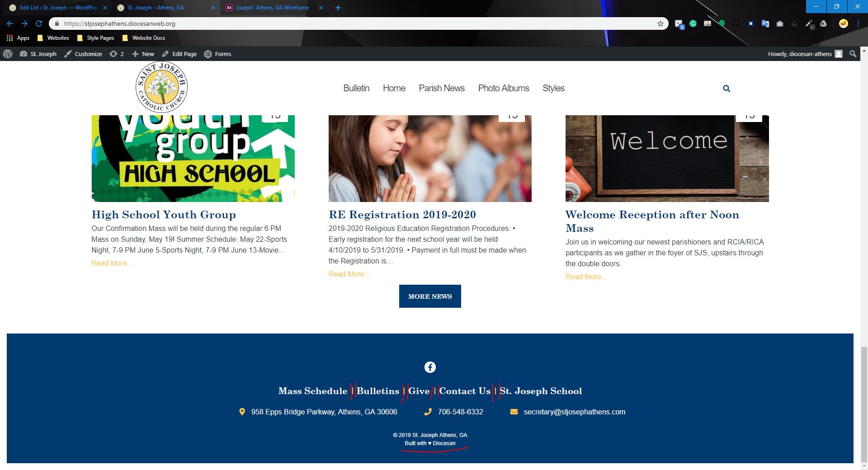
Task: Expand the Style Pages bookmark folder
Action: point(96,38)
